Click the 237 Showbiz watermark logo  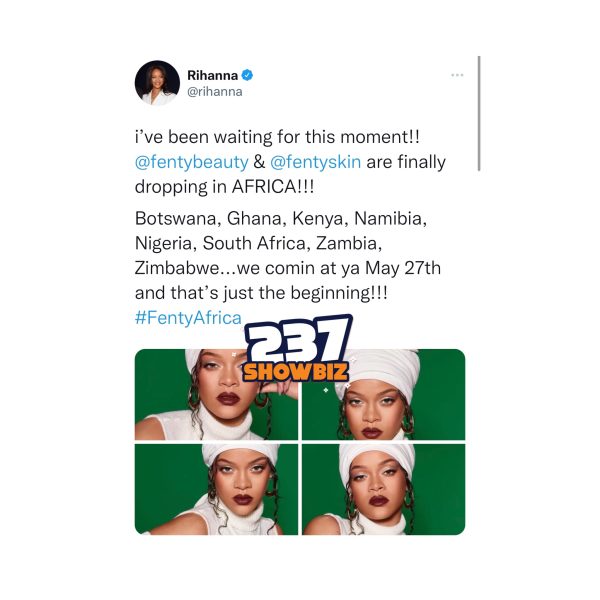click(297, 349)
